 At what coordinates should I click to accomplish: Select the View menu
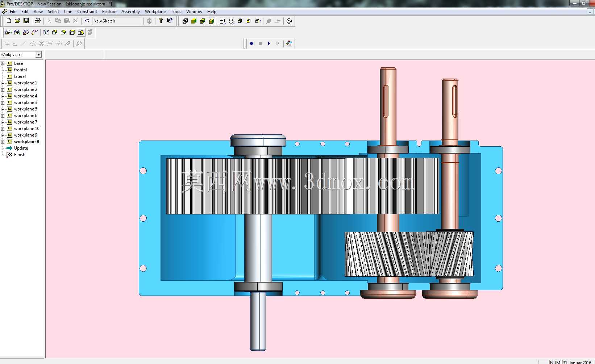click(x=38, y=12)
